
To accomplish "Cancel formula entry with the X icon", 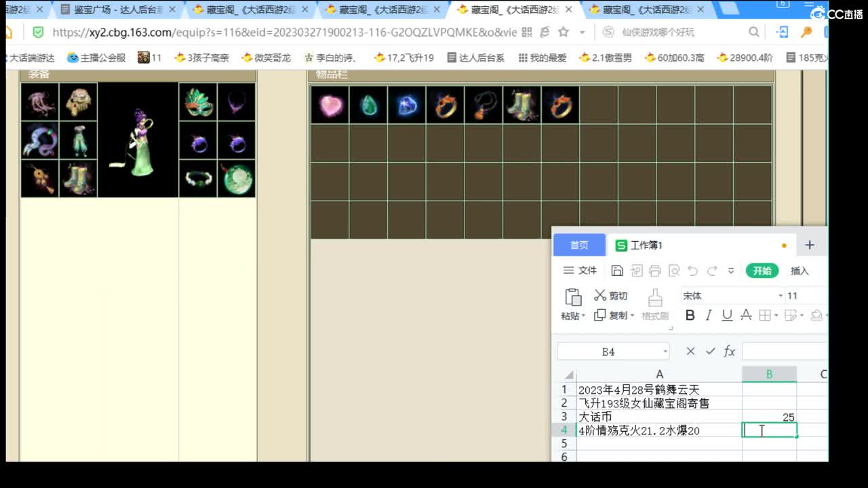I will click(x=690, y=351).
